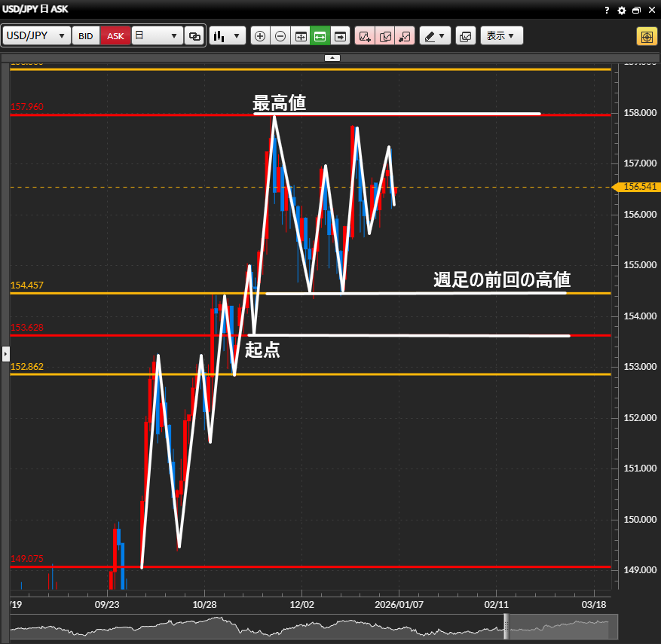Expand the chart type dropdown
This screenshot has width=661, height=644.
click(228, 36)
